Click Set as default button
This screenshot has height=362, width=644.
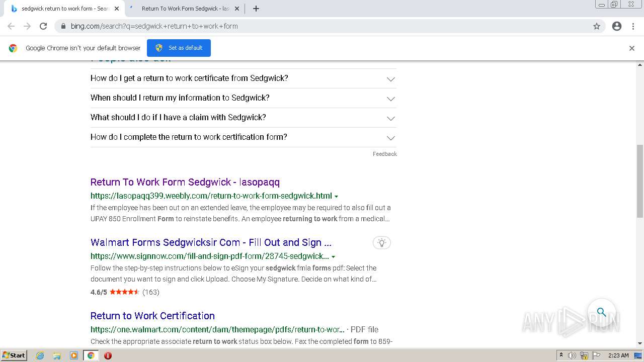coord(179,48)
